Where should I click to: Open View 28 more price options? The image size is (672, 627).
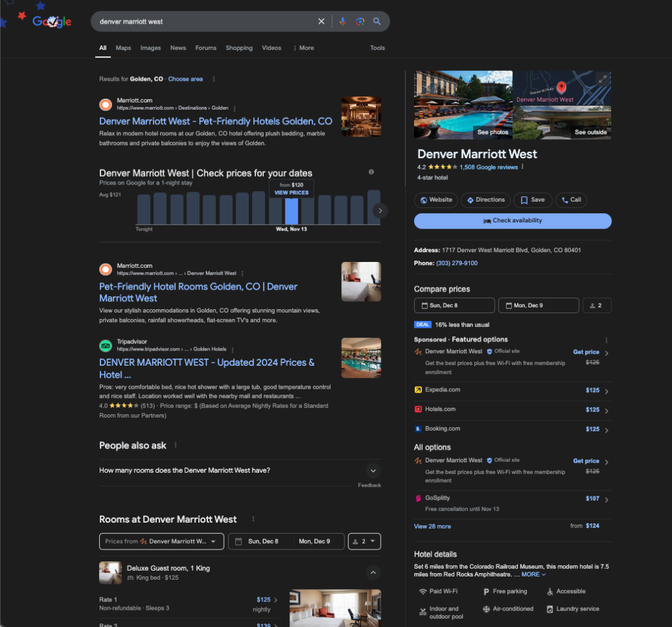point(432,526)
